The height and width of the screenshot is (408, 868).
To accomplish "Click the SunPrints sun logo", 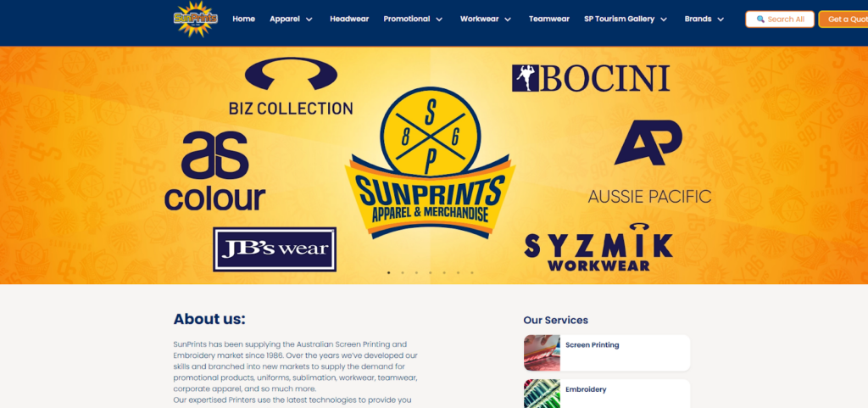I will point(196,19).
